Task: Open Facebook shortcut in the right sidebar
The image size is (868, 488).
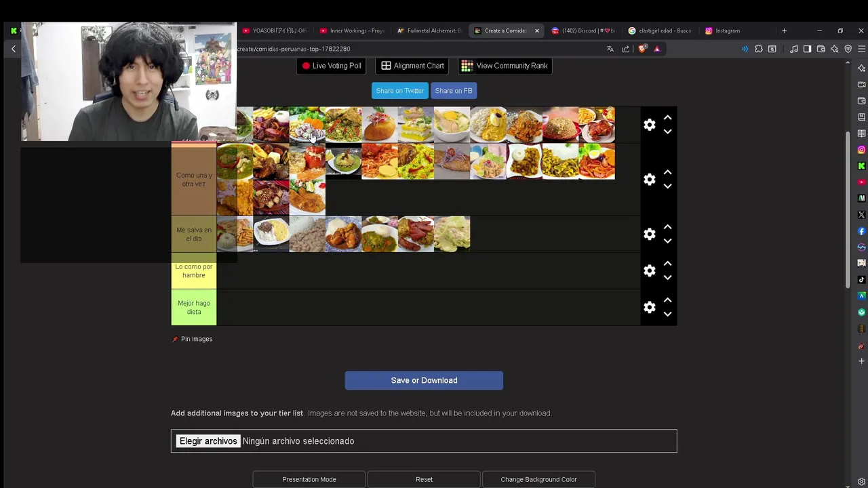Action: 861,231
